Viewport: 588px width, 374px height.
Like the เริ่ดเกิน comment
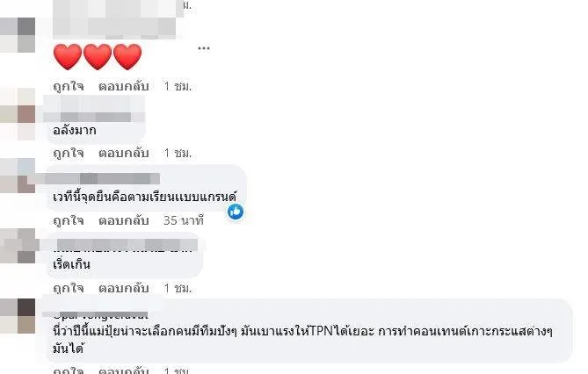click(x=69, y=288)
